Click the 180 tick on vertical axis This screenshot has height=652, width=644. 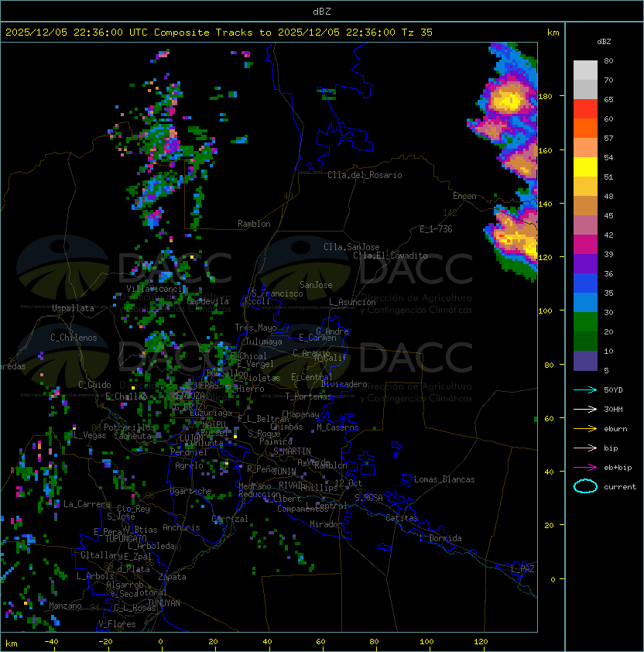point(545,97)
